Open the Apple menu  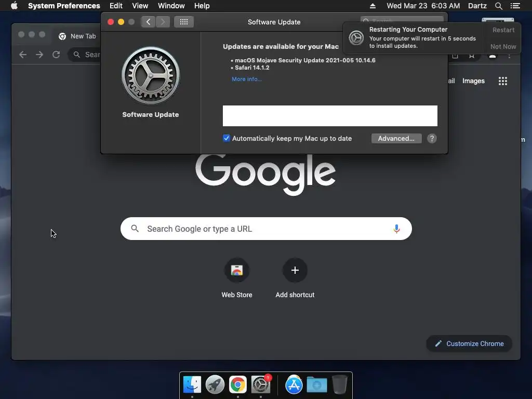click(x=14, y=6)
